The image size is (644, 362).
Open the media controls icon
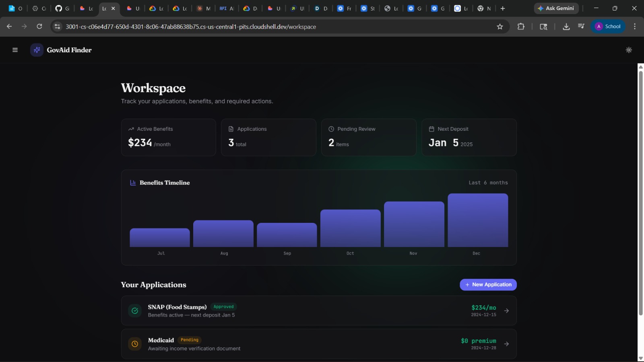point(581,27)
